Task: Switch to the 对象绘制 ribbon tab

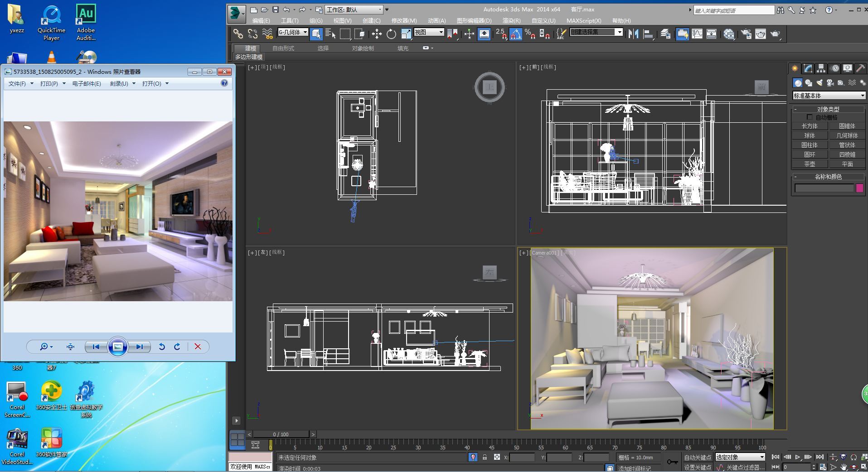Action: [363, 48]
